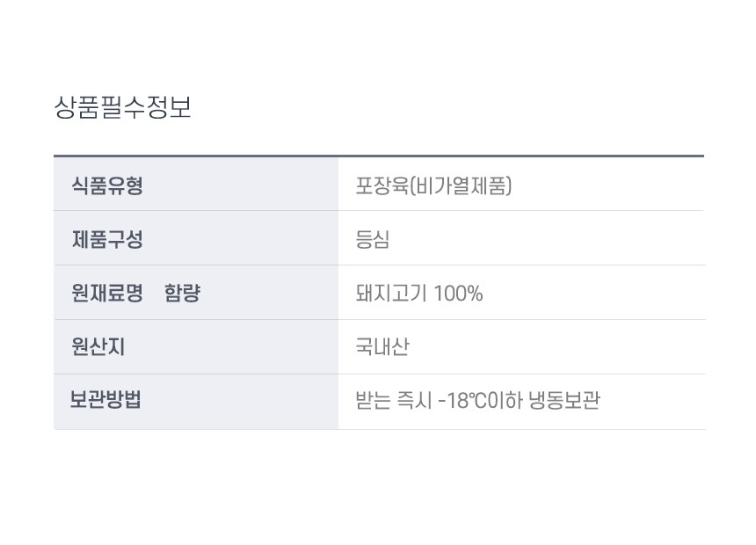The width and height of the screenshot is (756, 545).
Task: Select the 제품구성 label cell
Action: [107, 239]
